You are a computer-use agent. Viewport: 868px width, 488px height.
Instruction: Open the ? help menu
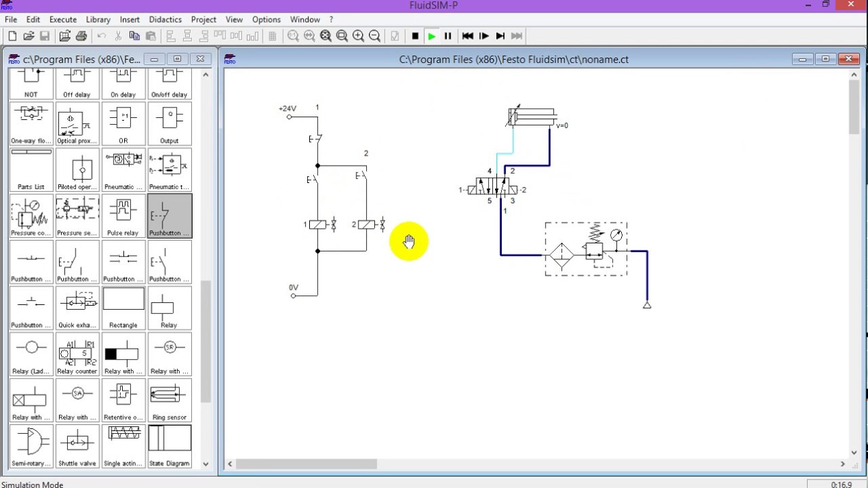point(332,20)
